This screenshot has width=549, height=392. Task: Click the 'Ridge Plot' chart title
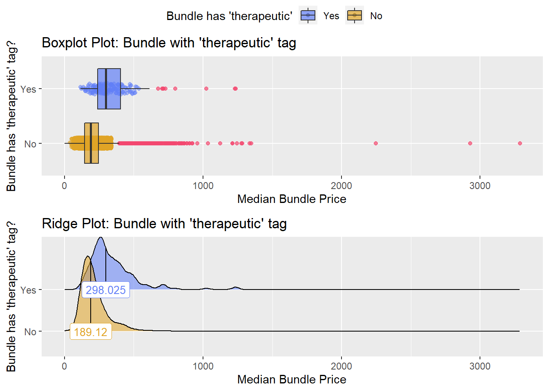pyautogui.click(x=164, y=224)
